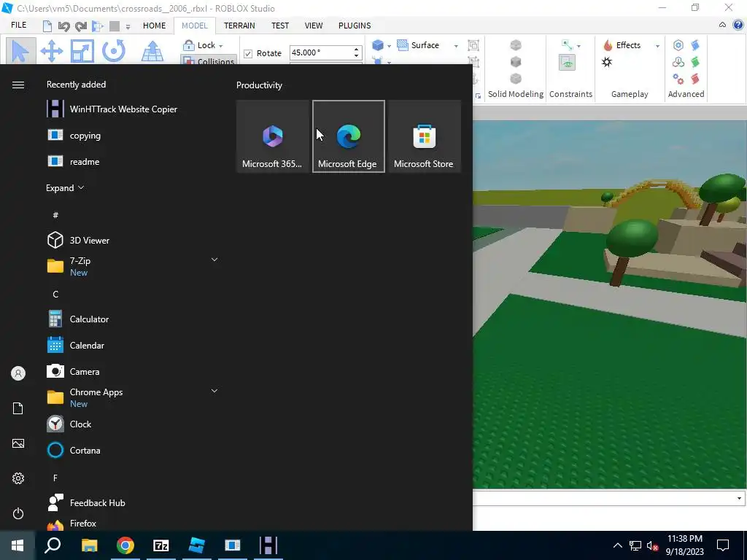This screenshot has width=747, height=560.
Task: Open the command bar dropdown arrow in Studio
Action: click(x=739, y=498)
